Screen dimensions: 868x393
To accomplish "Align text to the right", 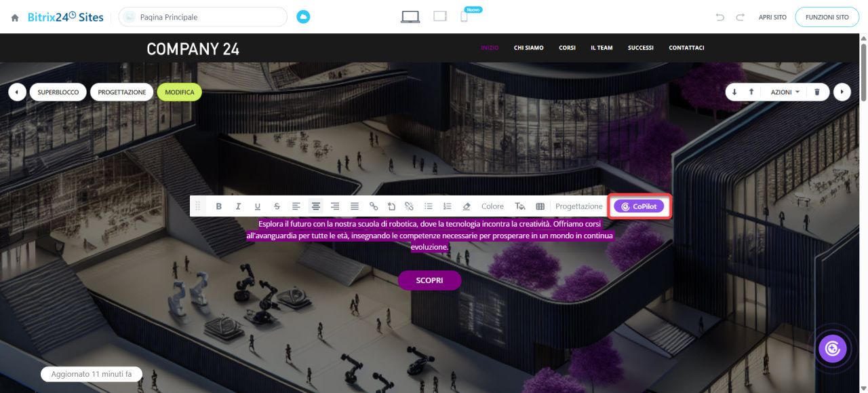I will 335,206.
